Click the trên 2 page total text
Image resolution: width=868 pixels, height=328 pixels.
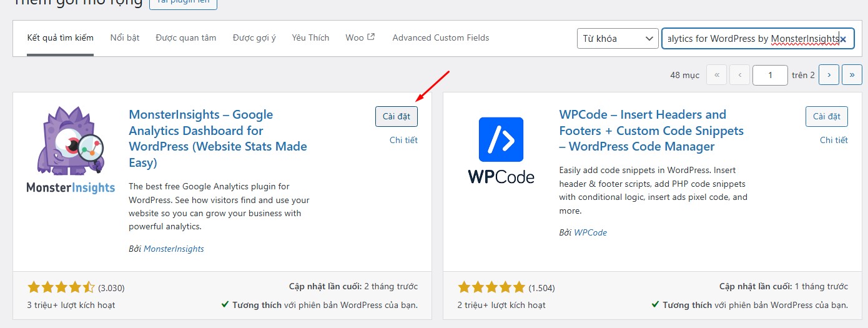804,75
